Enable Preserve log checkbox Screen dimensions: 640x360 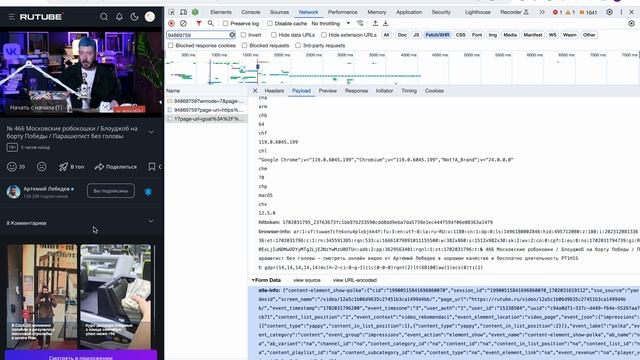tap(225, 24)
